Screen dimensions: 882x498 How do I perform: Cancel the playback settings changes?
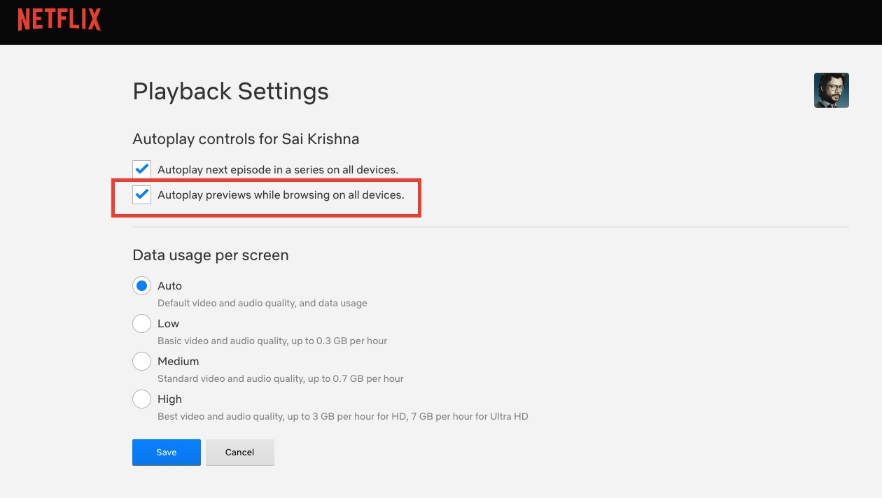click(x=240, y=452)
